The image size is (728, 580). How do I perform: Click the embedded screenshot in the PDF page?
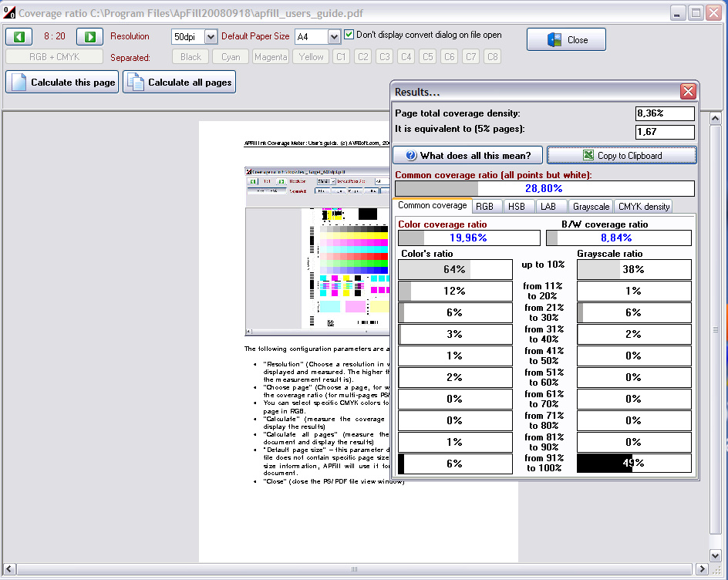[317, 251]
